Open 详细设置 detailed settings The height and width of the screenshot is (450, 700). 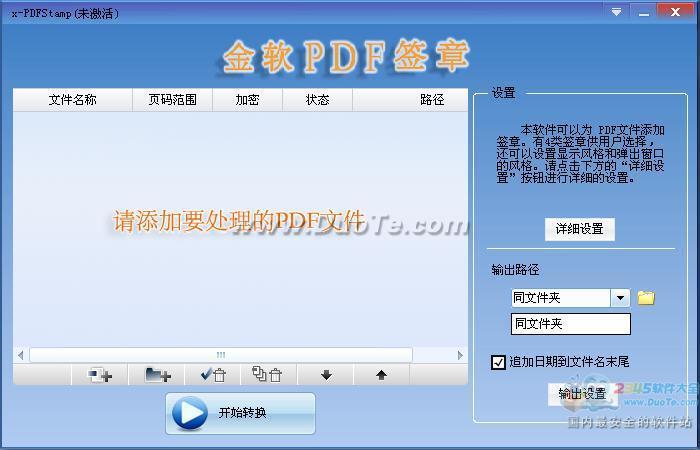[x=579, y=229]
